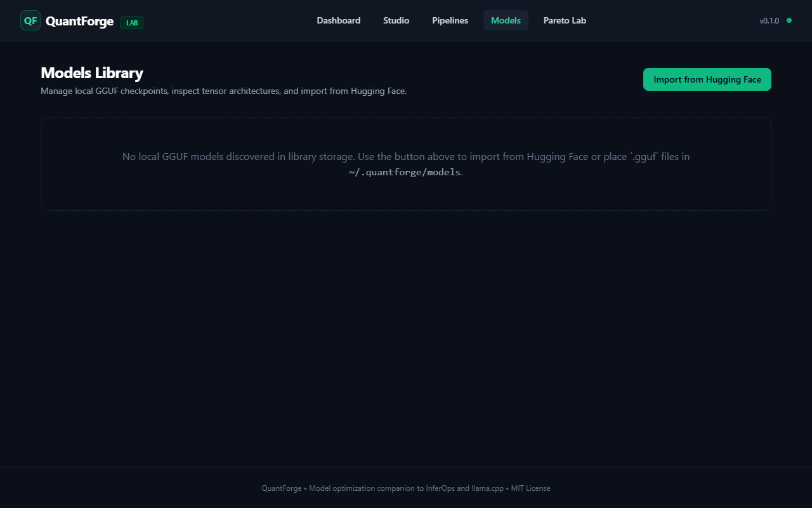Viewport: 812px width, 508px height.
Task: Click Import from Hugging Face button
Action: 707,79
